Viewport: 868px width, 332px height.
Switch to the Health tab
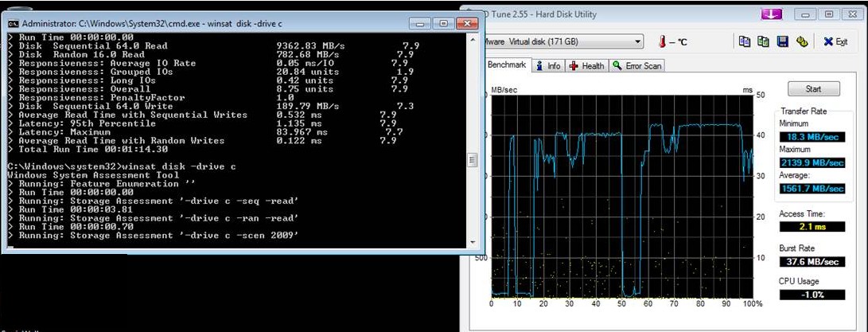tap(587, 66)
